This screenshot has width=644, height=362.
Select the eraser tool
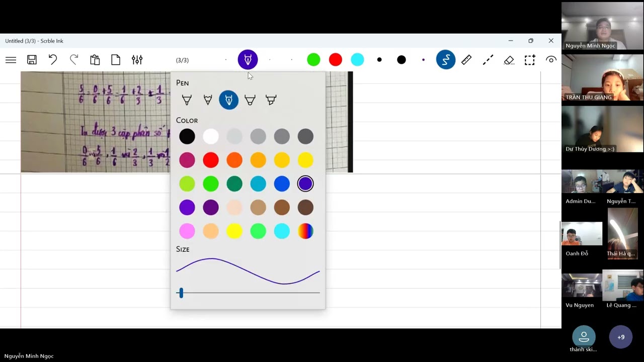point(509,60)
